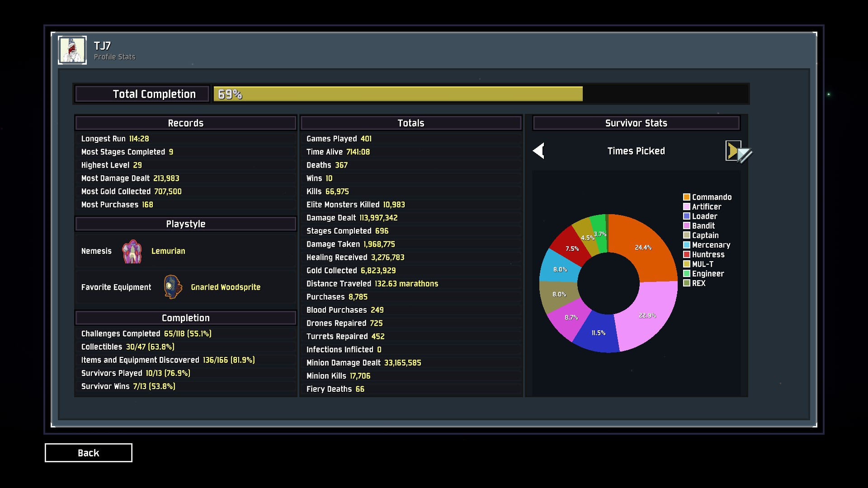Click the Playstyle section header
This screenshot has height=488, width=868.
coord(185,224)
